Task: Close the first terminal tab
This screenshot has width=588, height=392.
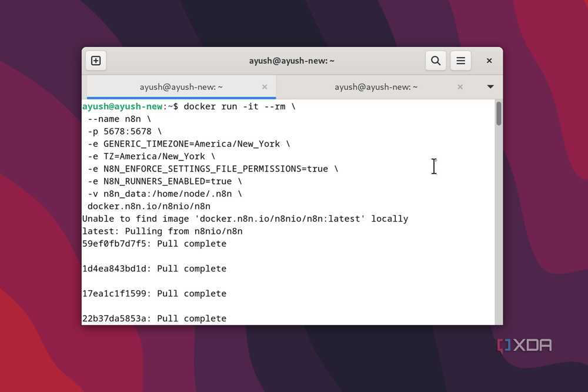Action: click(265, 87)
